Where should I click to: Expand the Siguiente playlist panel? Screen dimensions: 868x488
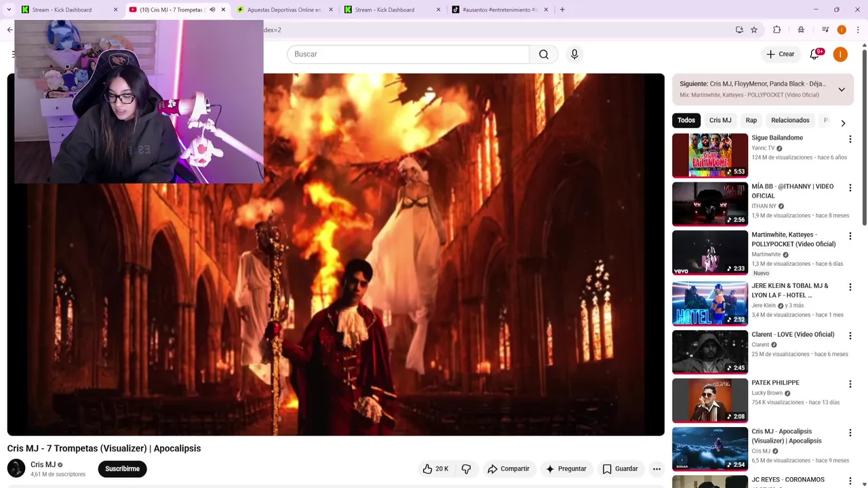point(842,89)
